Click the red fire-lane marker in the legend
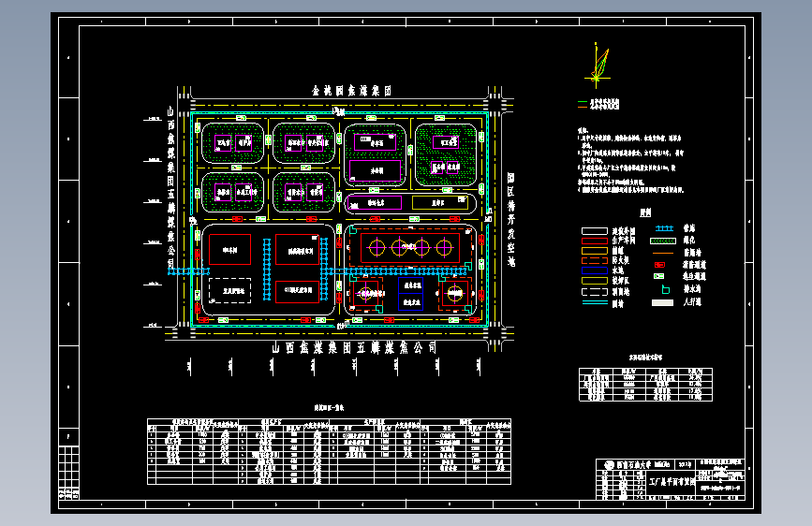The height and width of the screenshot is (526, 812). pos(659,265)
